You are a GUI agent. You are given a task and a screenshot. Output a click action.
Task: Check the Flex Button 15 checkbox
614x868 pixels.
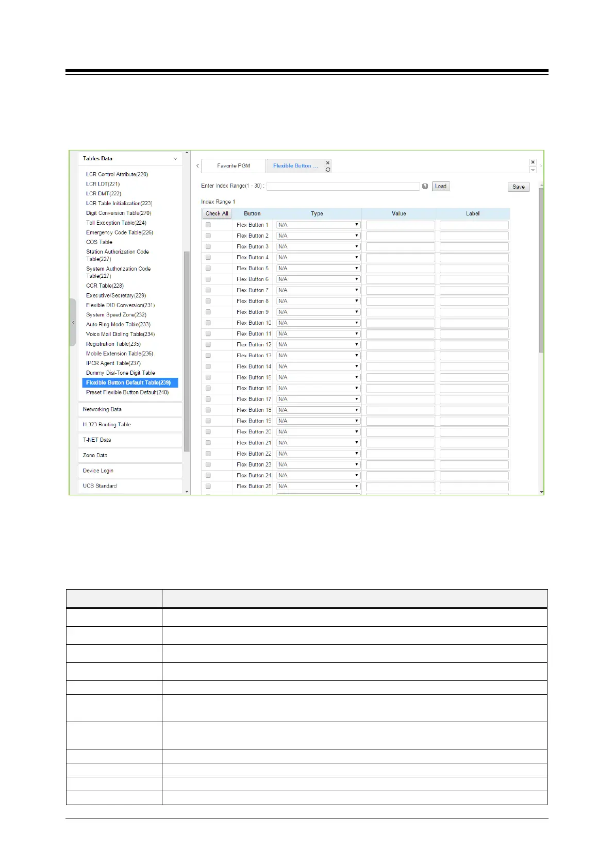click(x=208, y=377)
